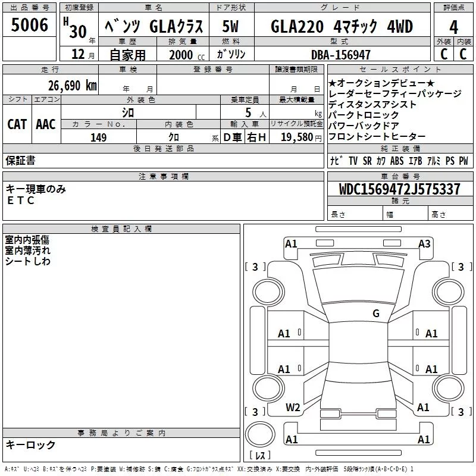Click the パークトロニック sales point
The width and height of the screenshot is (476, 476).
tap(364, 115)
